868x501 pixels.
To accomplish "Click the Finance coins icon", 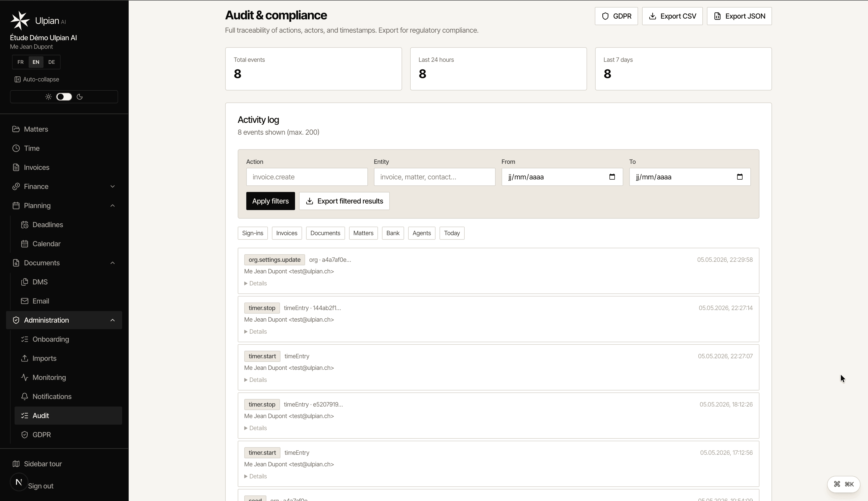I will tap(16, 186).
